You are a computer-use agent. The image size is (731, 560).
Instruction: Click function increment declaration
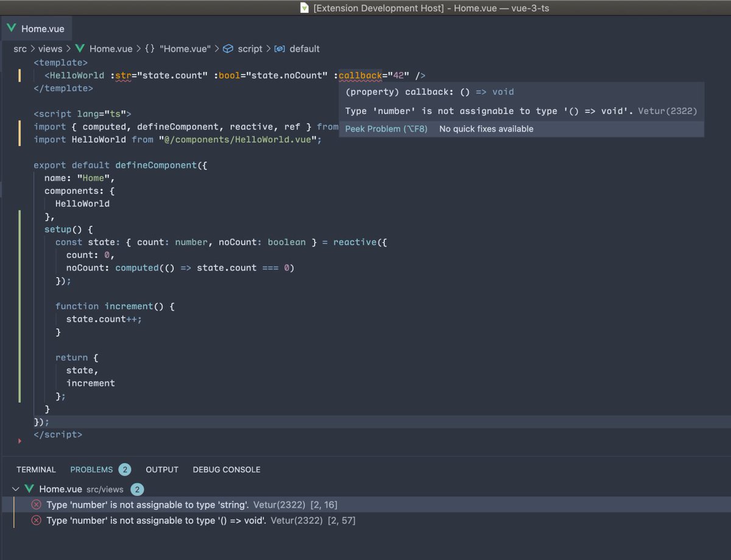pyautogui.click(x=115, y=306)
